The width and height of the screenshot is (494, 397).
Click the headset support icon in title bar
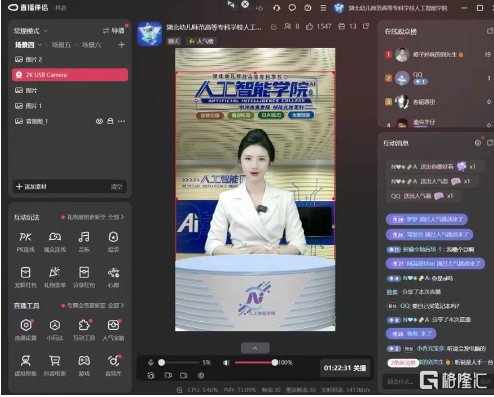[276, 8]
